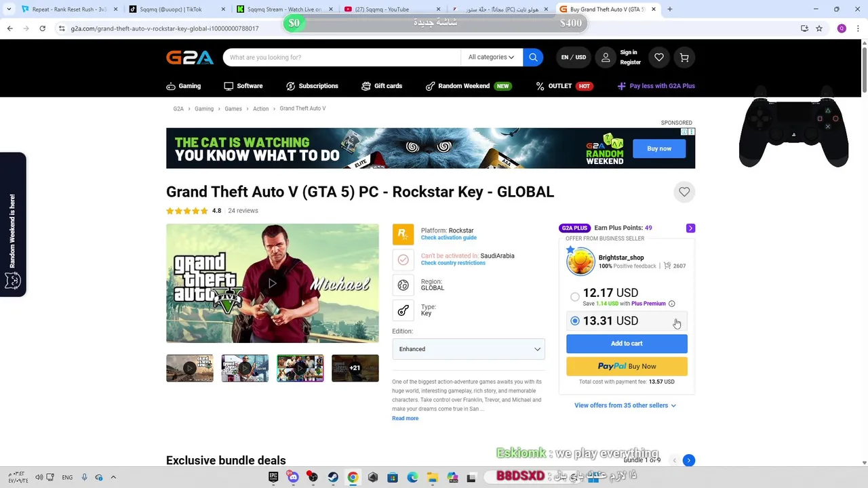This screenshot has height=488, width=868.
Task: Open the Software menu
Action: pyautogui.click(x=243, y=86)
